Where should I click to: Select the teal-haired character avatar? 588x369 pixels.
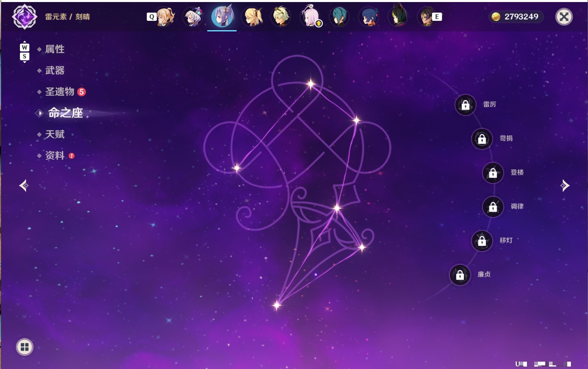339,17
